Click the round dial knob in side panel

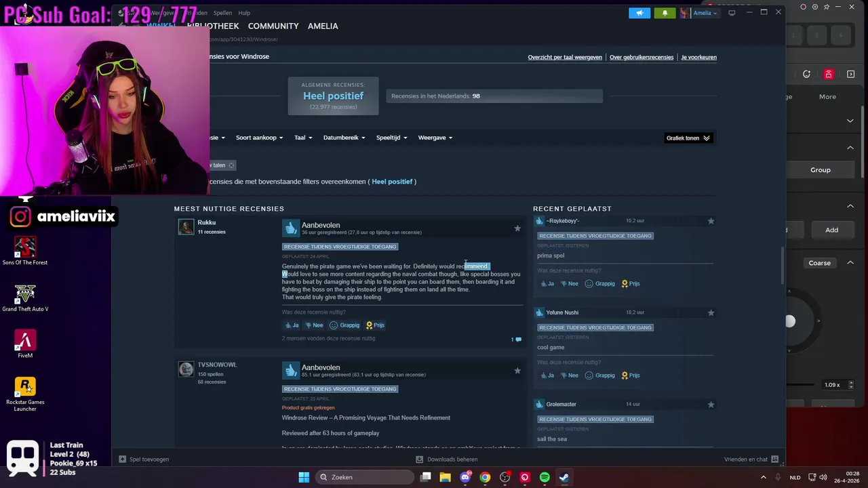click(x=790, y=321)
